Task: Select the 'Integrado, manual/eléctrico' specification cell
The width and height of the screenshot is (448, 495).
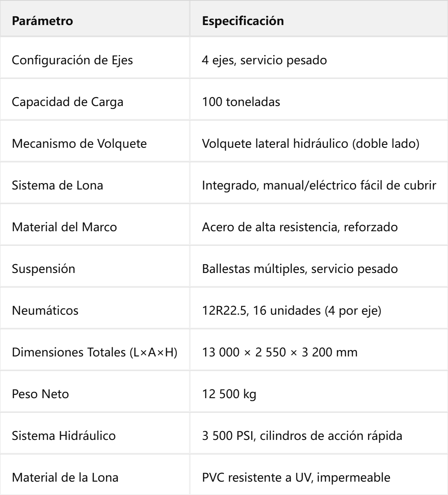Action: pos(319,183)
